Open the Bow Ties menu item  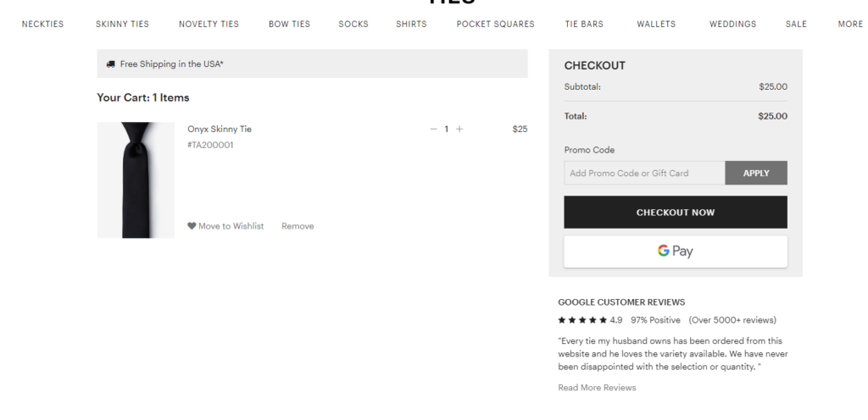click(289, 25)
